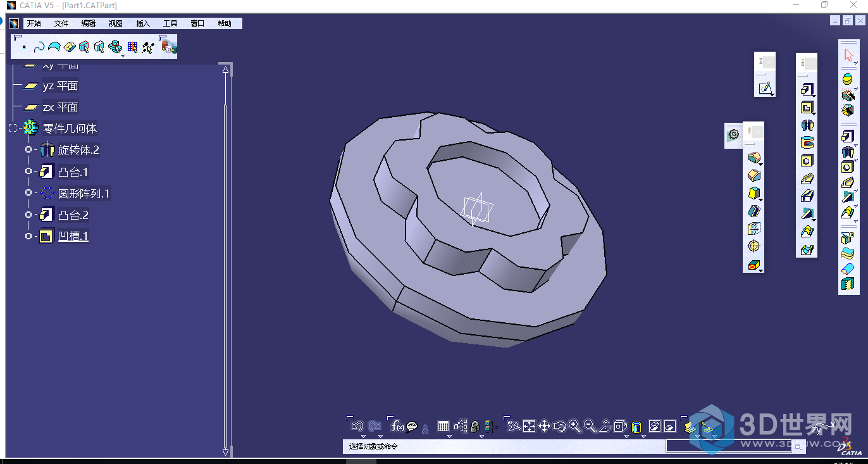Click the point filter icon in top toolbar
This screenshot has width=868, height=464.
[x=23, y=47]
